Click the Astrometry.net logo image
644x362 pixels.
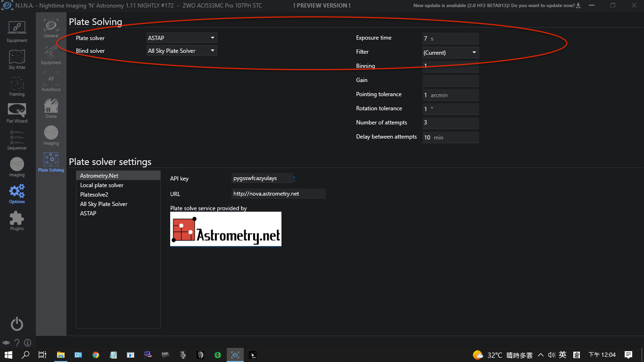pyautogui.click(x=226, y=229)
